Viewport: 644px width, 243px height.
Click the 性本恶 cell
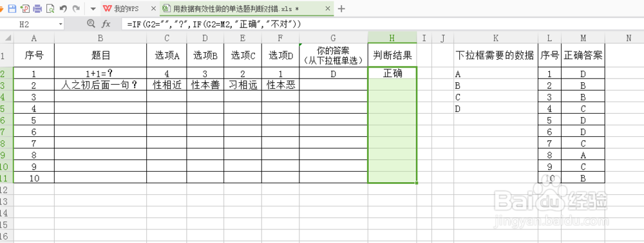281,85
